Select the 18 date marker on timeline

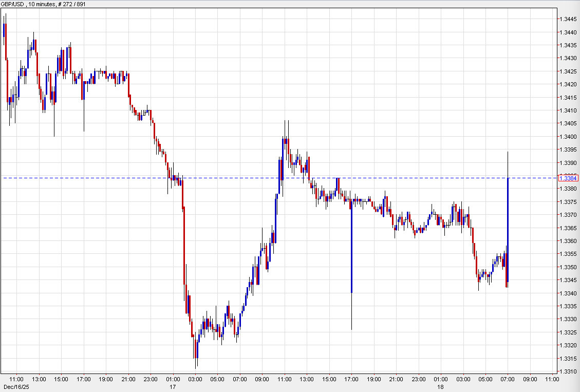tap(442, 387)
